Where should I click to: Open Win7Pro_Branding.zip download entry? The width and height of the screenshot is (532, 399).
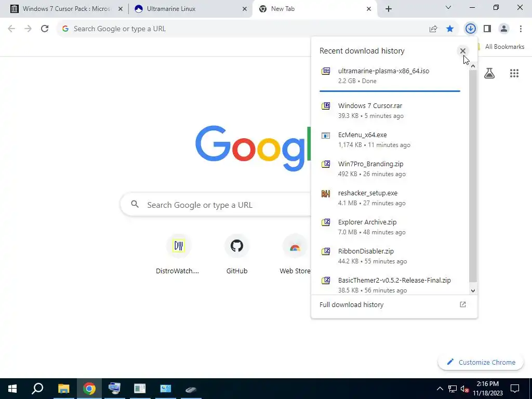[x=390, y=169]
